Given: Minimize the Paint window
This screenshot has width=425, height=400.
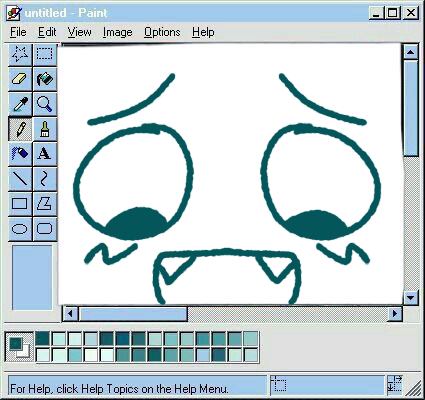Looking at the screenshot, I should point(377,13).
